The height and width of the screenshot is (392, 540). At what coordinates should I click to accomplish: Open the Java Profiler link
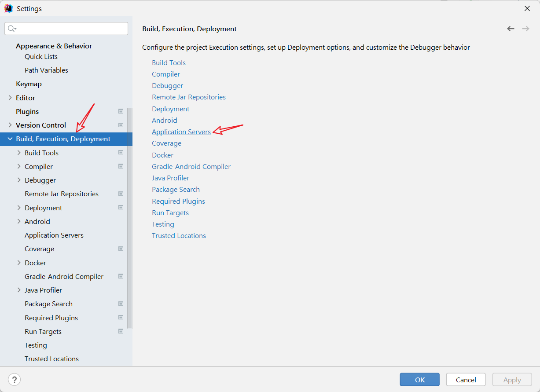pyautogui.click(x=170, y=178)
